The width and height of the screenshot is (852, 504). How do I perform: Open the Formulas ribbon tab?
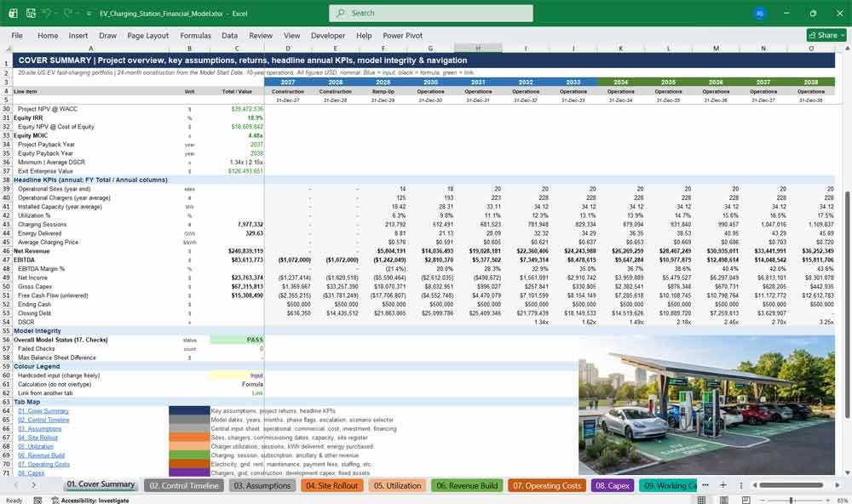196,35
